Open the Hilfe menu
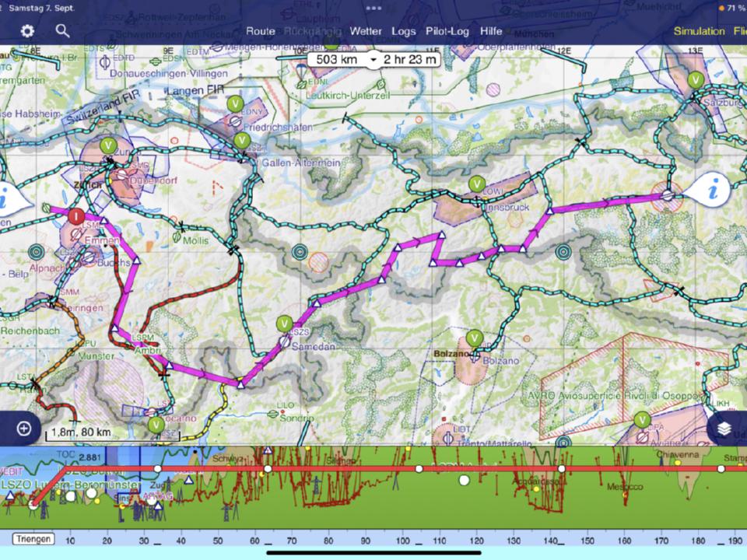The image size is (747, 560). (491, 31)
